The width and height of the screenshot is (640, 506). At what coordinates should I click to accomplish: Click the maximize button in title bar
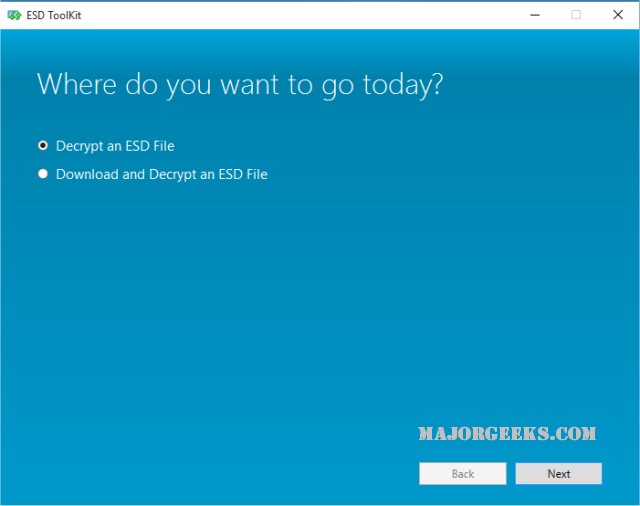(576, 15)
